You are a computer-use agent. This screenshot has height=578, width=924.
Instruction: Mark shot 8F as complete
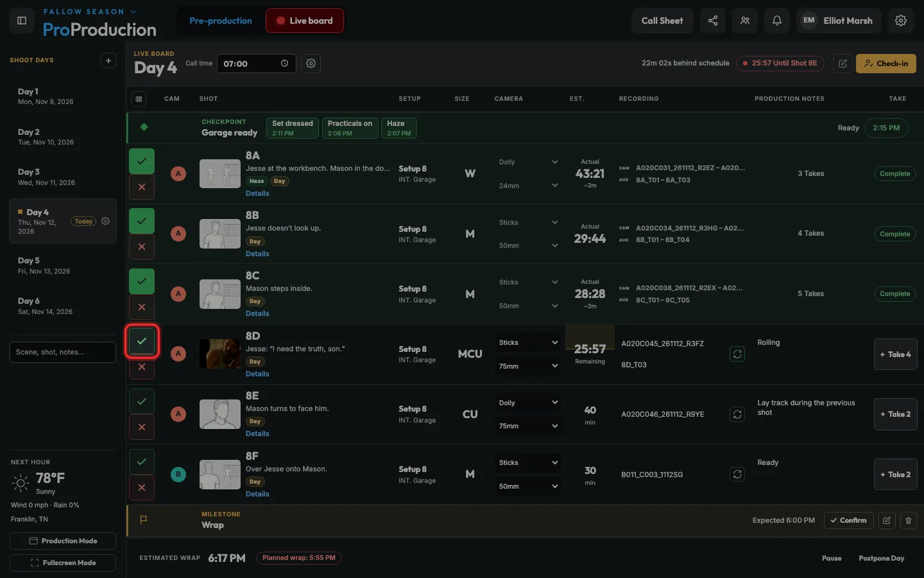pos(142,462)
